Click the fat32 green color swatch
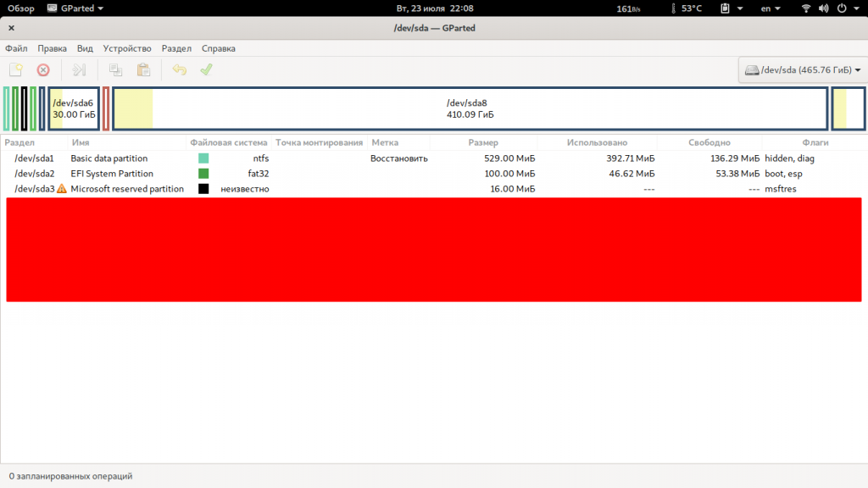Image resolution: width=868 pixels, height=488 pixels. pyautogui.click(x=203, y=174)
